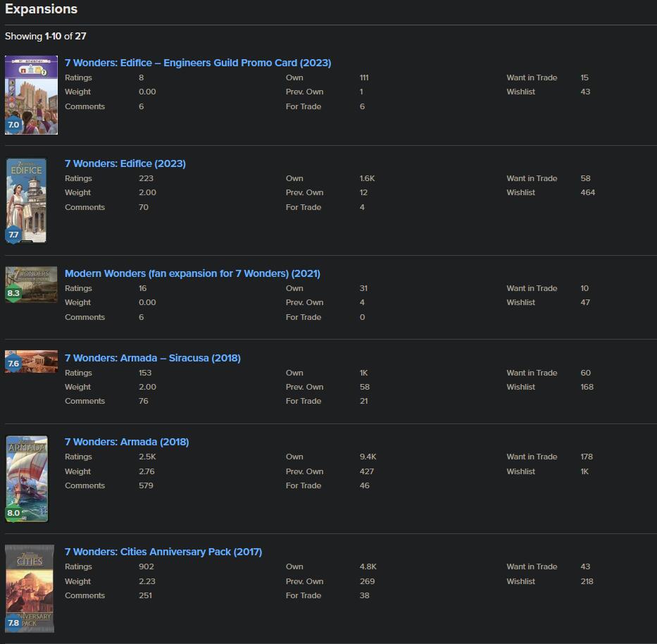Screen dimensions: 657x644
Task: Click Ratings value 153 for Armada Siracusa
Action: (145, 373)
